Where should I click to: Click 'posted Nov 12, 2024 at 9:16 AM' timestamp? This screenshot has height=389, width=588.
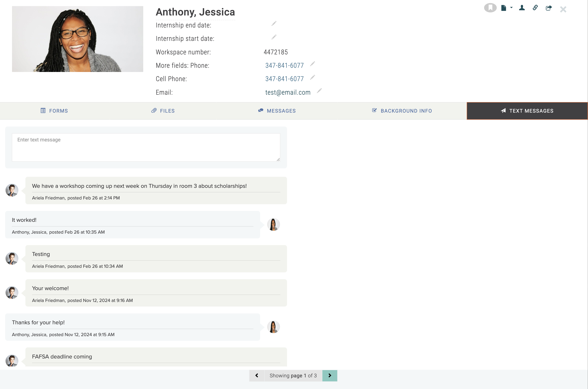[x=100, y=300]
